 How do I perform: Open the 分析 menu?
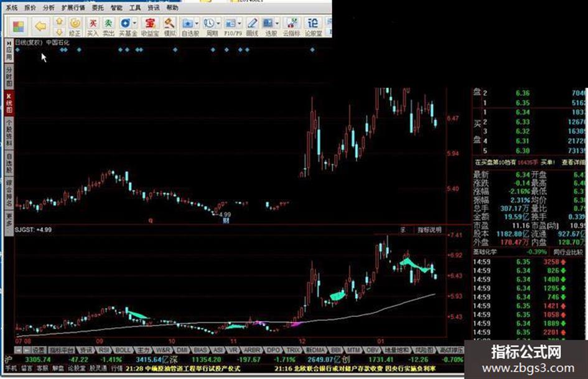[49, 7]
